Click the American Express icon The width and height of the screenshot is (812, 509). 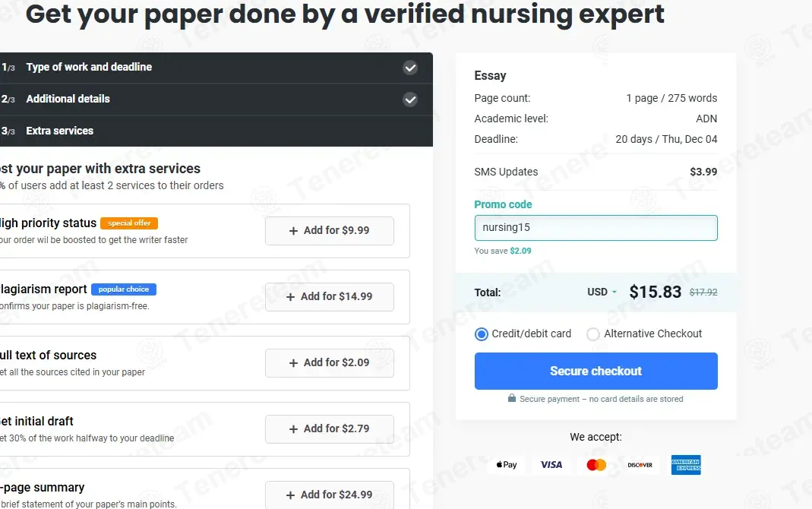685,465
